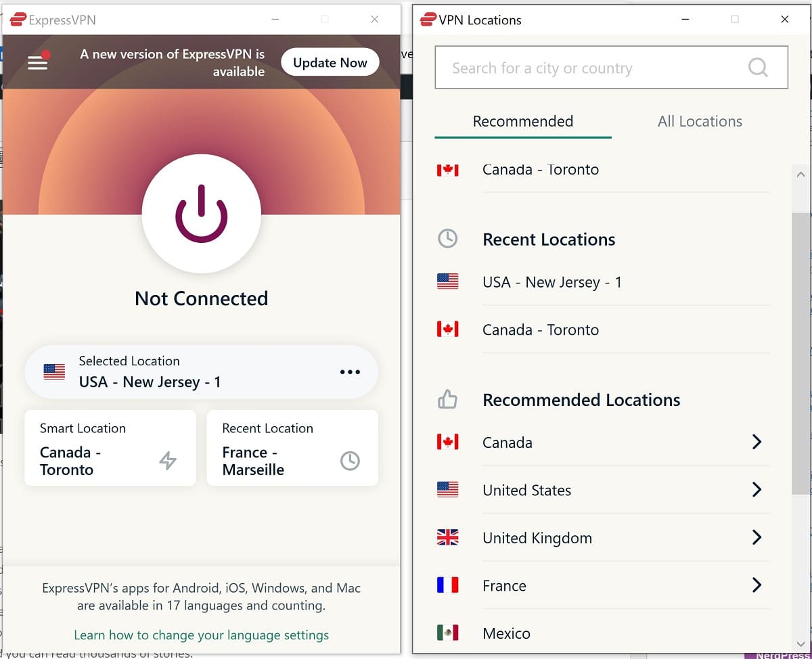Viewport: 812px width, 659px height.
Task: Choose the Smart Location Canada - Toronto card
Action: (110, 448)
